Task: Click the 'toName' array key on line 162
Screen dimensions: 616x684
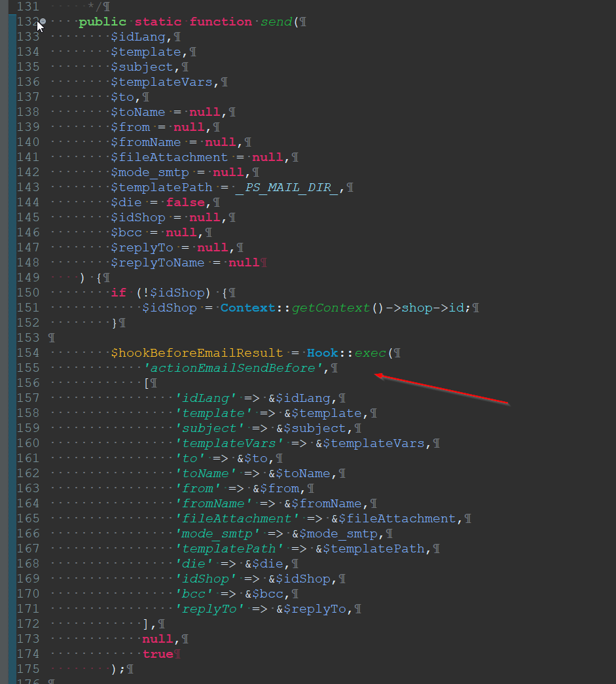Action: click(x=206, y=473)
